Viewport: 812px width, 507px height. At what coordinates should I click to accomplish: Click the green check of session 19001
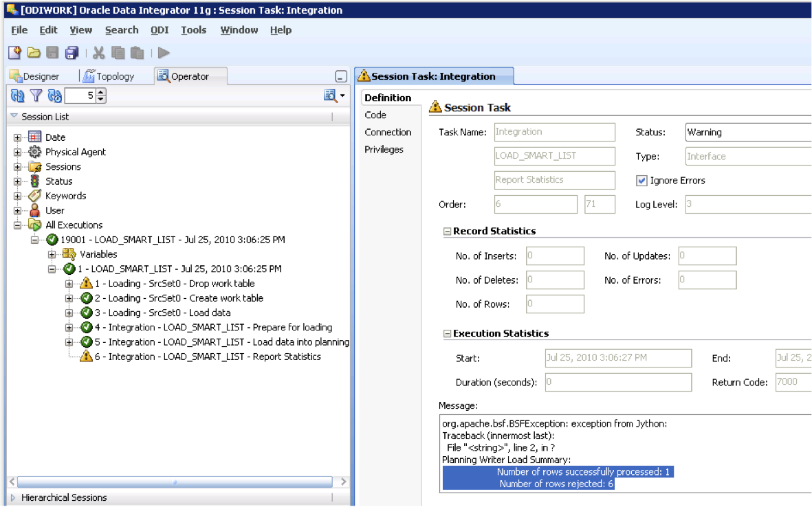52,240
